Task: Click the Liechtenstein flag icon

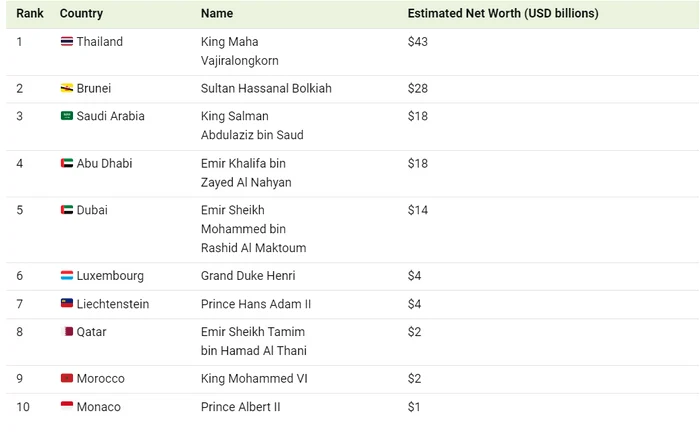Action: point(67,303)
